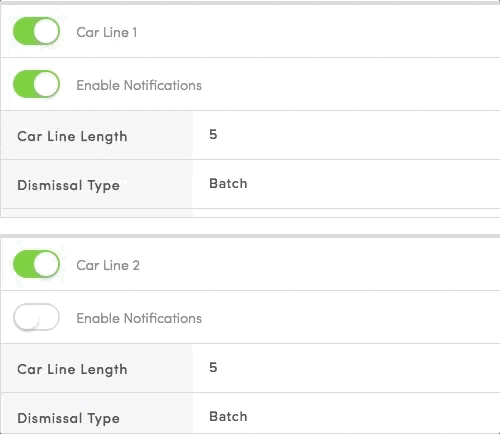Edit Car Line Length value 5 in Car Line 1
This screenshot has width=500, height=434.
pyautogui.click(x=346, y=135)
